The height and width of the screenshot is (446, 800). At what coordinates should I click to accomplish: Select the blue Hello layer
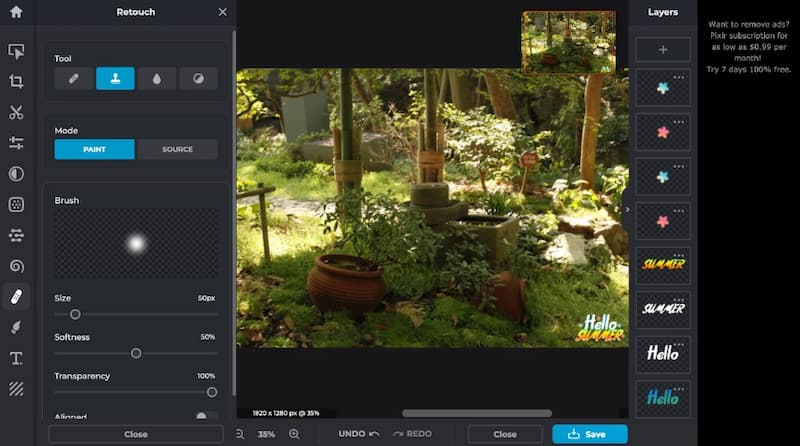[663, 399]
